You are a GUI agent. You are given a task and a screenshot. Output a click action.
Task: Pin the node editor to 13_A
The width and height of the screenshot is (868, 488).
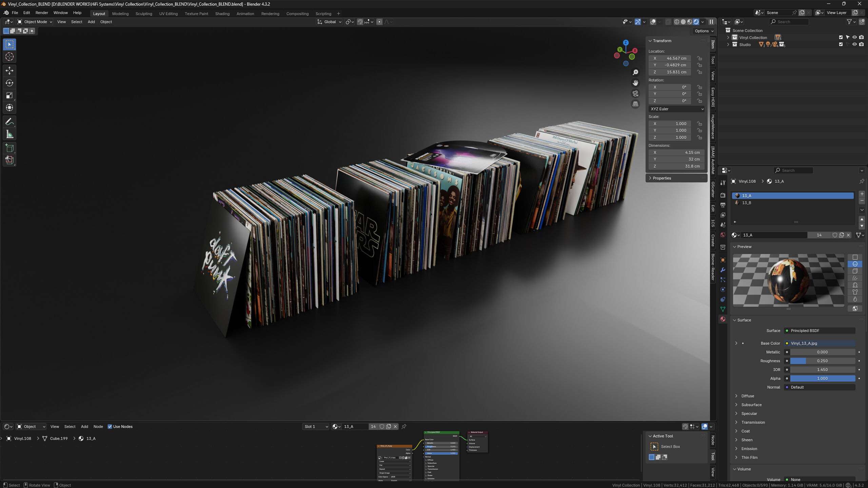[404, 427]
